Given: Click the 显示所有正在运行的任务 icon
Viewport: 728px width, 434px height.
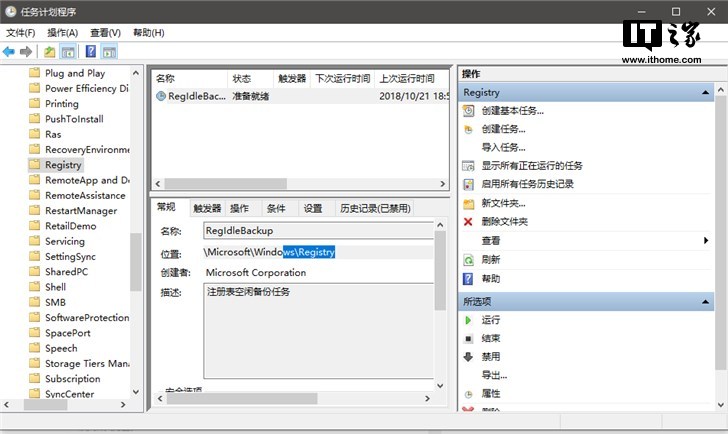Looking at the screenshot, I should click(x=468, y=166).
